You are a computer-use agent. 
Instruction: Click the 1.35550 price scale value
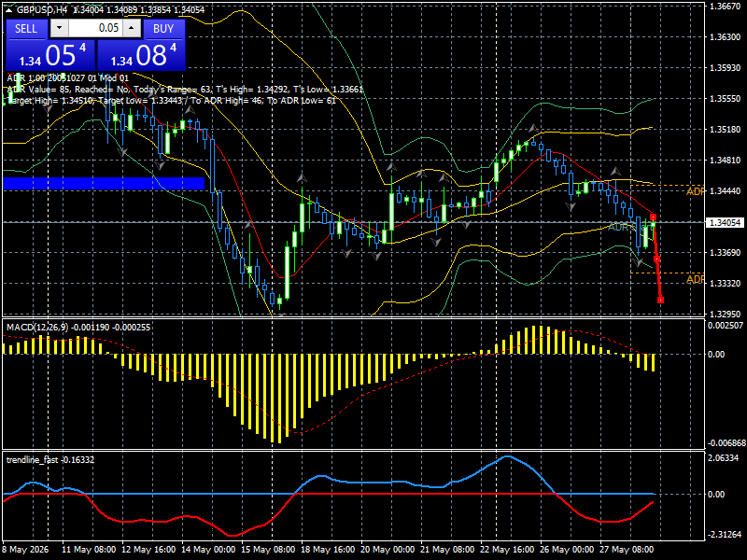point(726,99)
